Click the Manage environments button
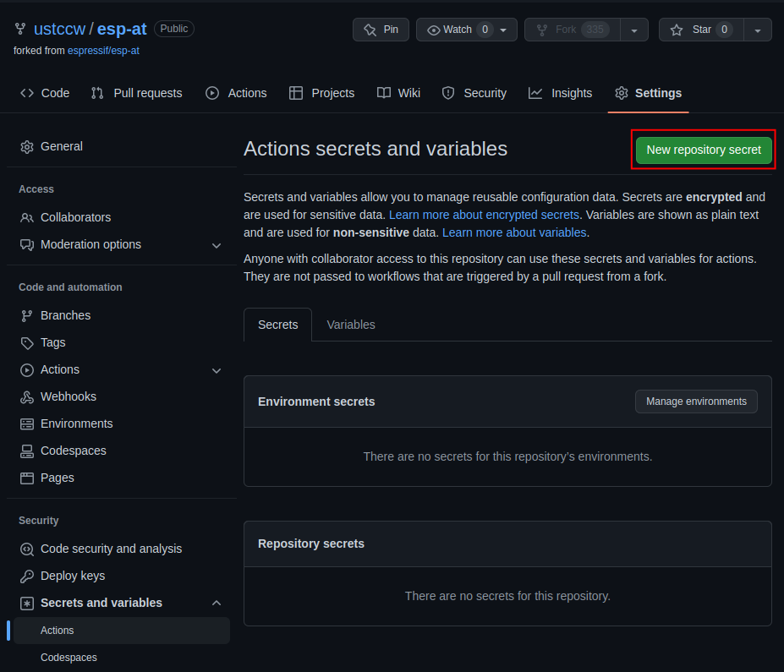 [695, 402]
